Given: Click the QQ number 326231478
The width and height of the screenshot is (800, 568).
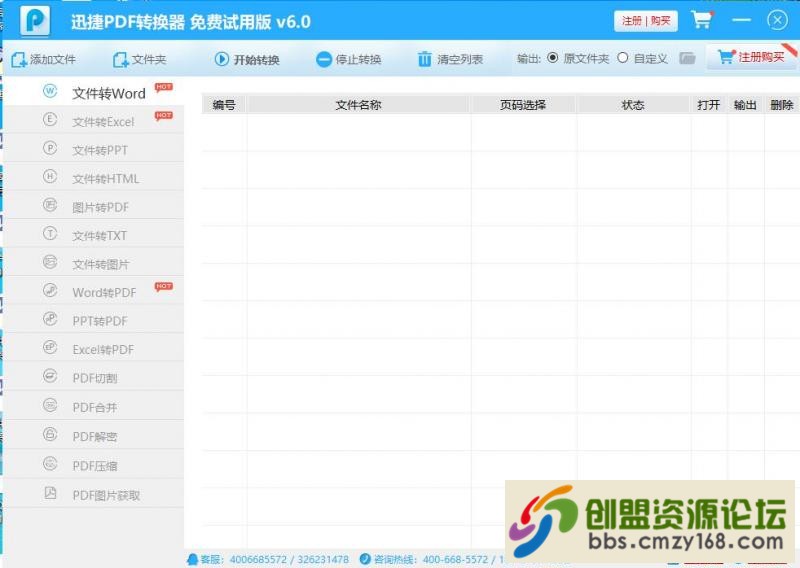Looking at the screenshot, I should coord(323,560).
